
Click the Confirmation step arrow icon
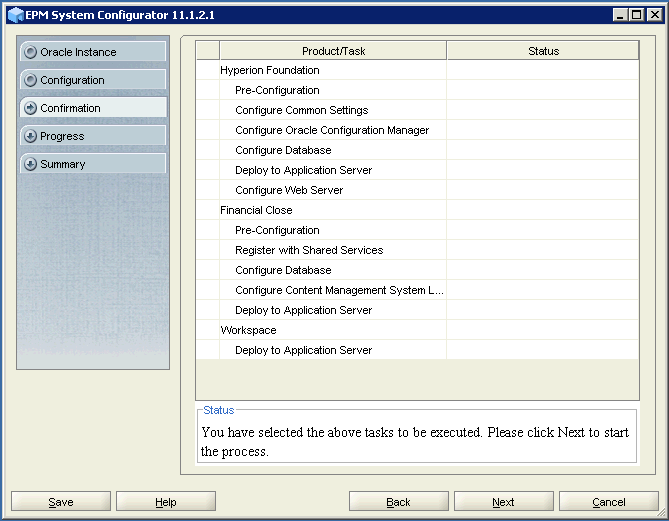click(30, 108)
